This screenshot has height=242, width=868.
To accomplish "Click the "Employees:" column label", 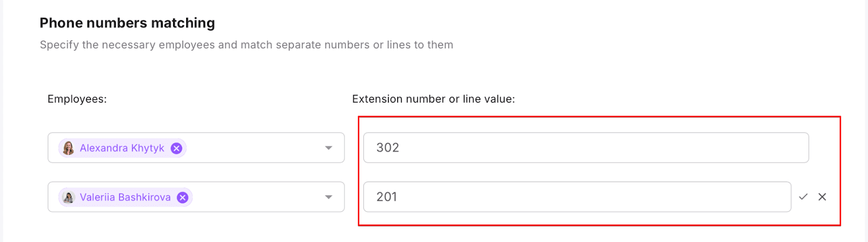I will click(x=77, y=99).
